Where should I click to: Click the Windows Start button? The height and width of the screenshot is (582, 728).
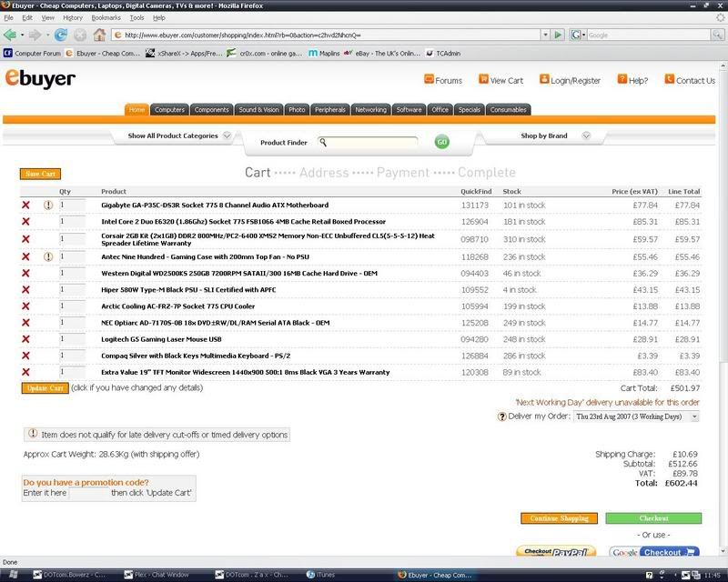pos(13,575)
